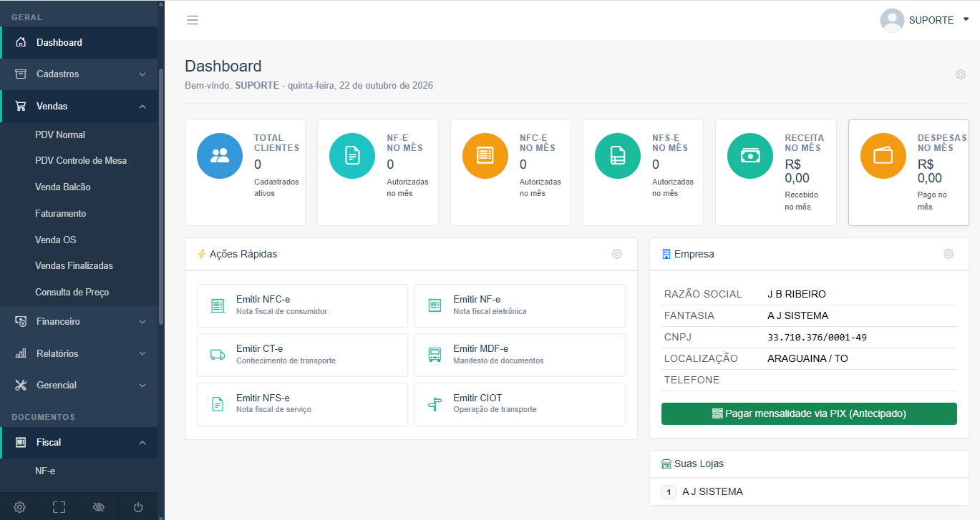Click power logout icon in sidebar footer
This screenshot has width=980, height=520.
[138, 507]
